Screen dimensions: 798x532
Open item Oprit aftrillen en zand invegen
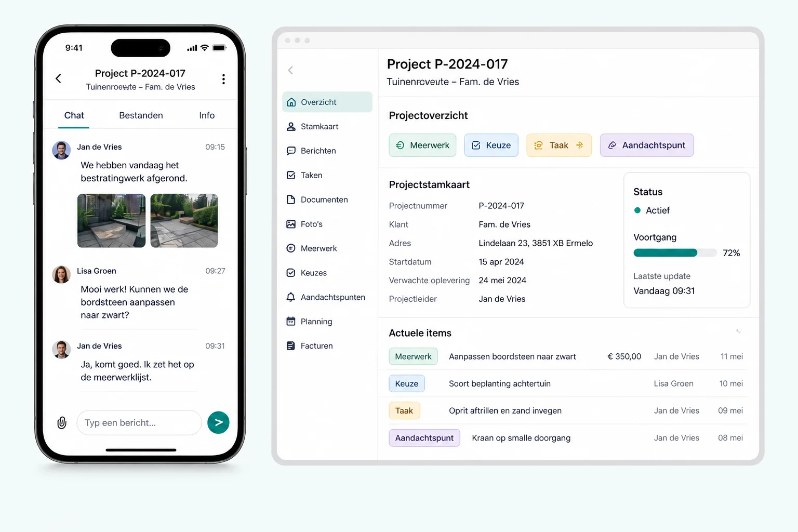pyautogui.click(x=505, y=410)
